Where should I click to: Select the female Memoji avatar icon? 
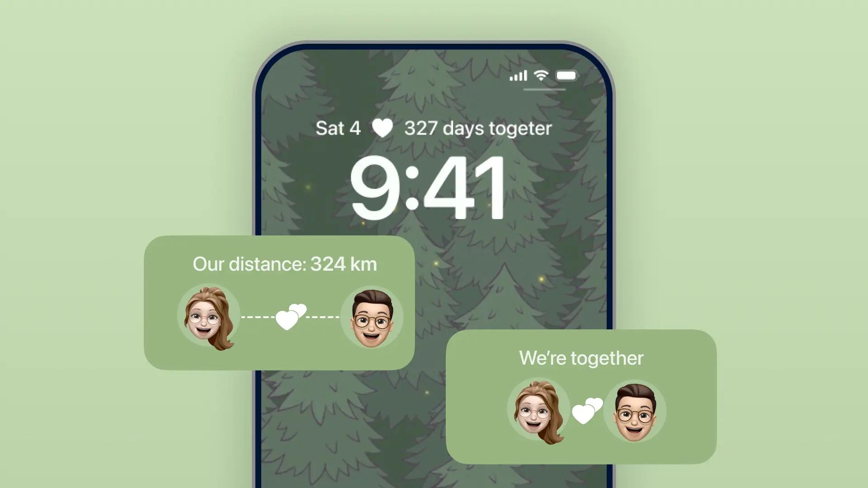pos(209,316)
